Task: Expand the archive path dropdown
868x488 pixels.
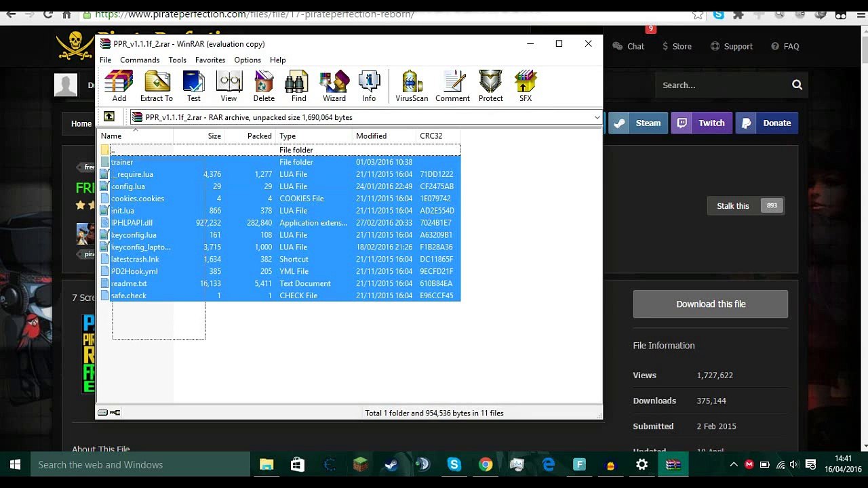Action: coord(597,117)
